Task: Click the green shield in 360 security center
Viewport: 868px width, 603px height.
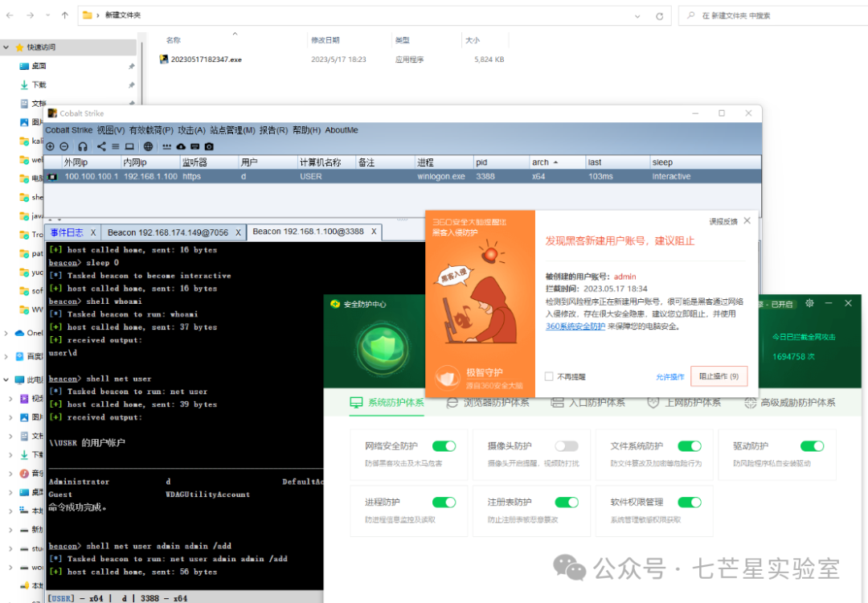Action: (383, 348)
